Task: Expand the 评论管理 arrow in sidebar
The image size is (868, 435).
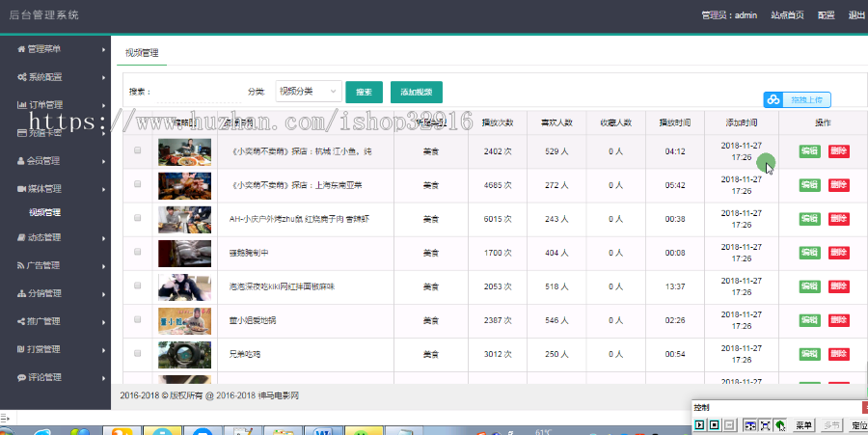Action: [103, 378]
